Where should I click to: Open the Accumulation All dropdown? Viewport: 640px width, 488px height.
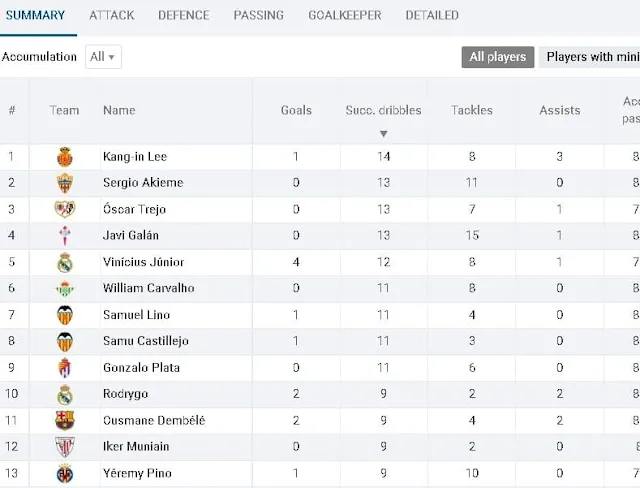click(103, 57)
